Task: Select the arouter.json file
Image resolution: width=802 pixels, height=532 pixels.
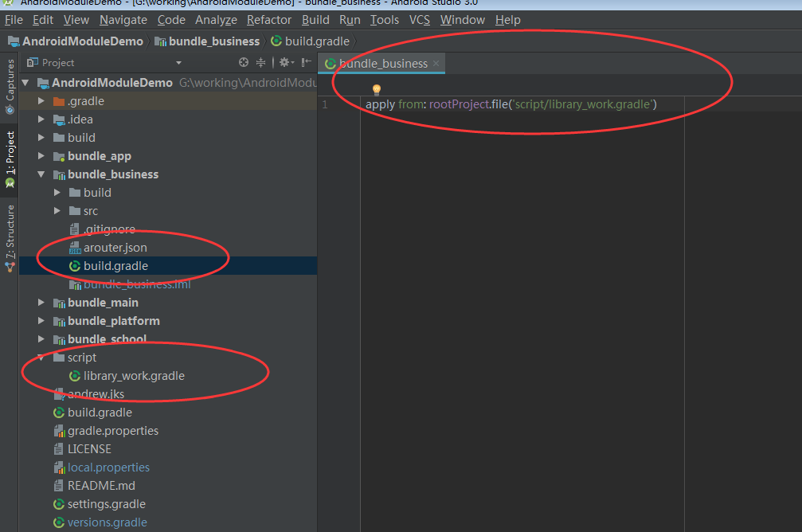Action: [x=115, y=248]
